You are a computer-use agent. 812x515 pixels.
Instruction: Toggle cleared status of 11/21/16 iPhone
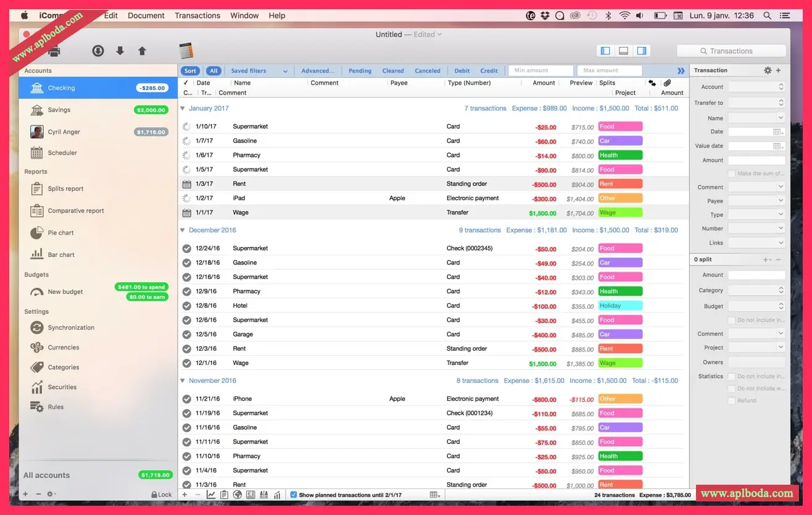tap(187, 399)
